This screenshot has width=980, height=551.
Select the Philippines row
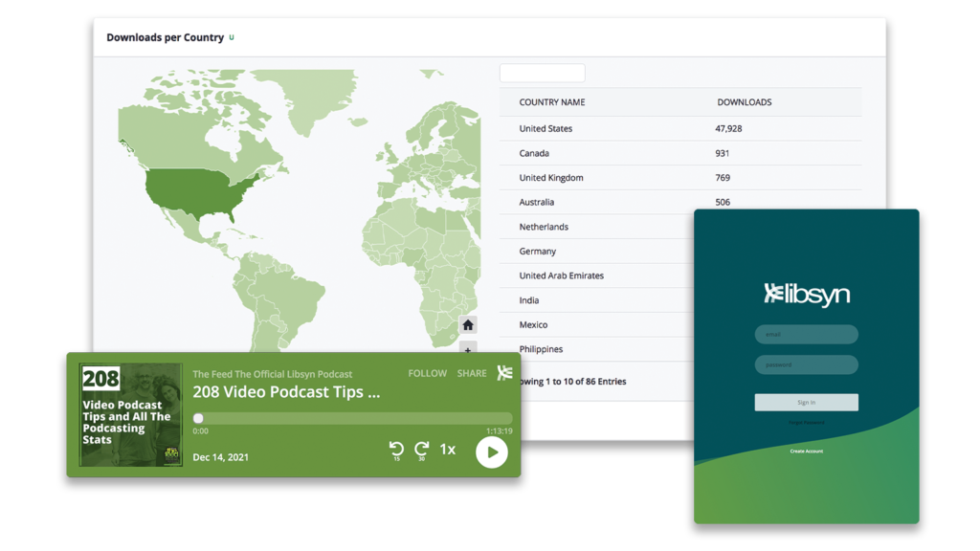(x=596, y=349)
